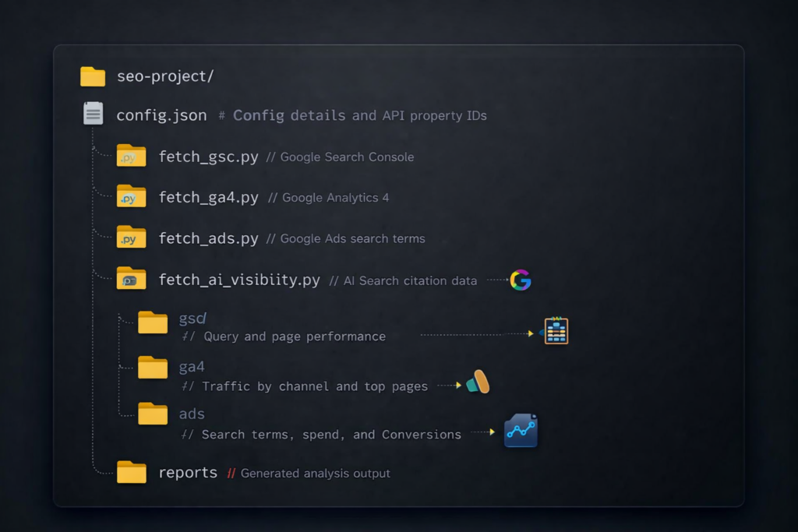
Task: Open the ads folder icon
Action: click(x=153, y=414)
